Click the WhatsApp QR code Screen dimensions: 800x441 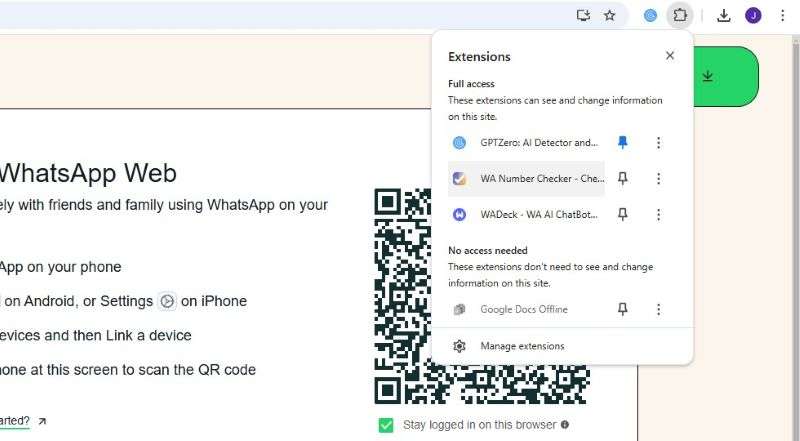(x=482, y=296)
